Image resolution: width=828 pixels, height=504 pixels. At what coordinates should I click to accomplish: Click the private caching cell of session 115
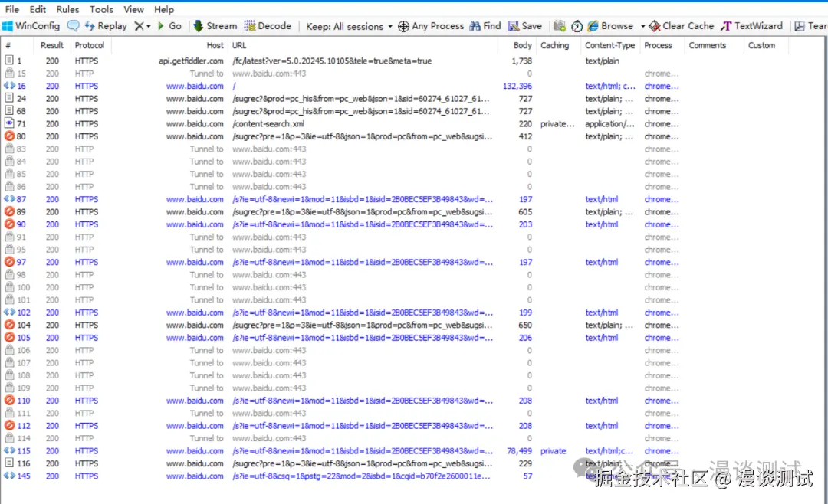pos(553,451)
